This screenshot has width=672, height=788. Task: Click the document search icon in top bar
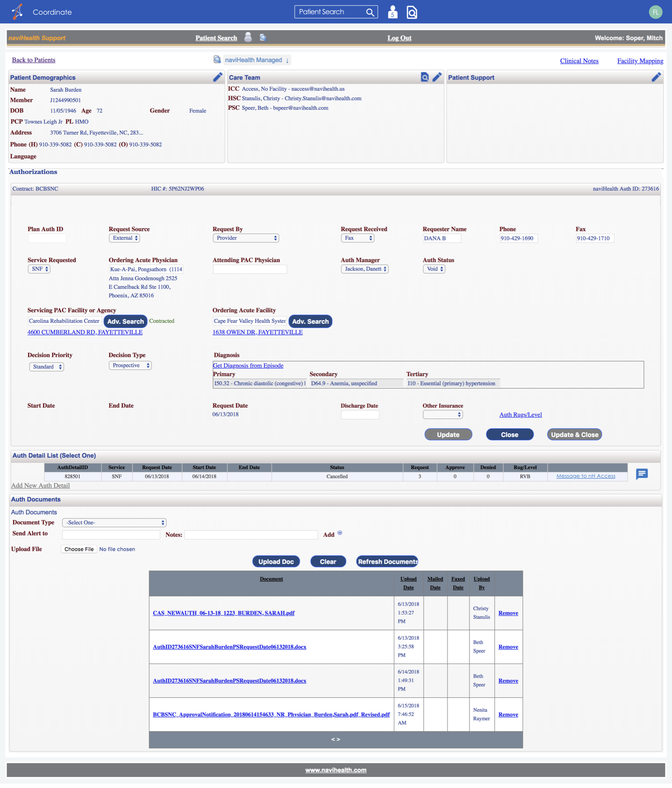412,12
